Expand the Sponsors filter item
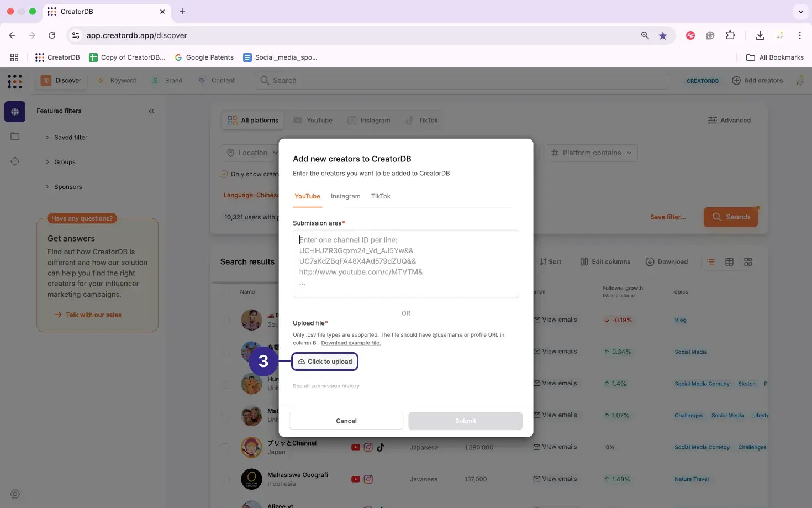The height and width of the screenshot is (508, 812). point(64,187)
